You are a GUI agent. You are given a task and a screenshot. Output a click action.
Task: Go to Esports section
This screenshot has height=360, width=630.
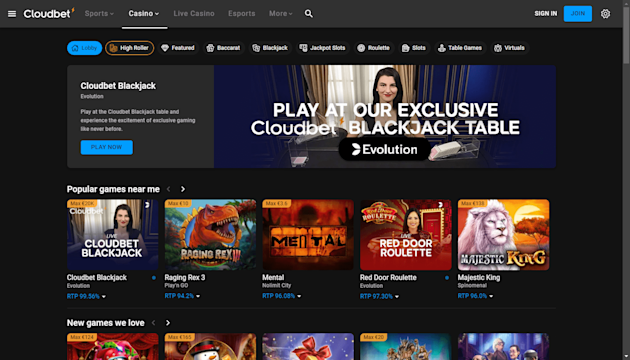click(241, 14)
